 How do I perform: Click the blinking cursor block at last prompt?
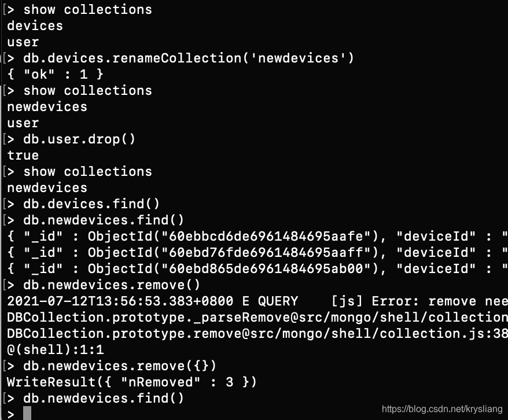pyautogui.click(x=27, y=414)
